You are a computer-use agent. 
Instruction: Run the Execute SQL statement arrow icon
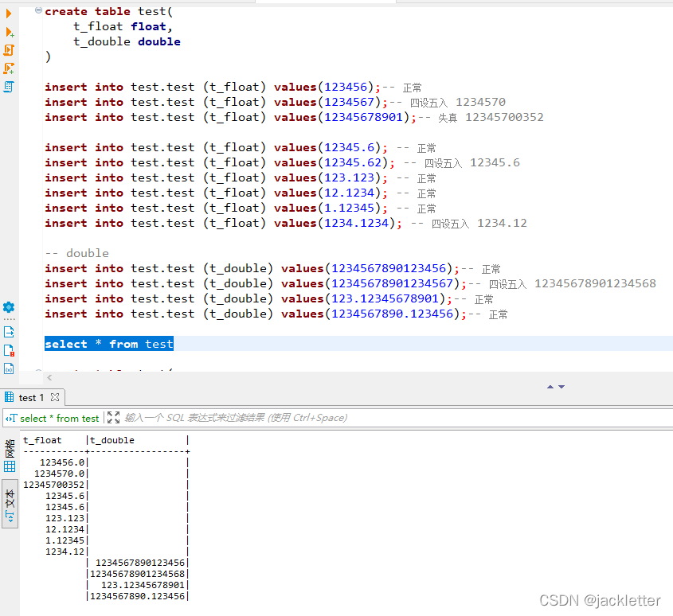(9, 14)
